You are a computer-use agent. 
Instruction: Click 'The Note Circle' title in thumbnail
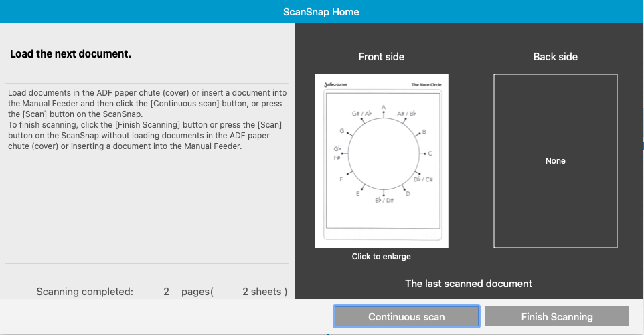[426, 84]
